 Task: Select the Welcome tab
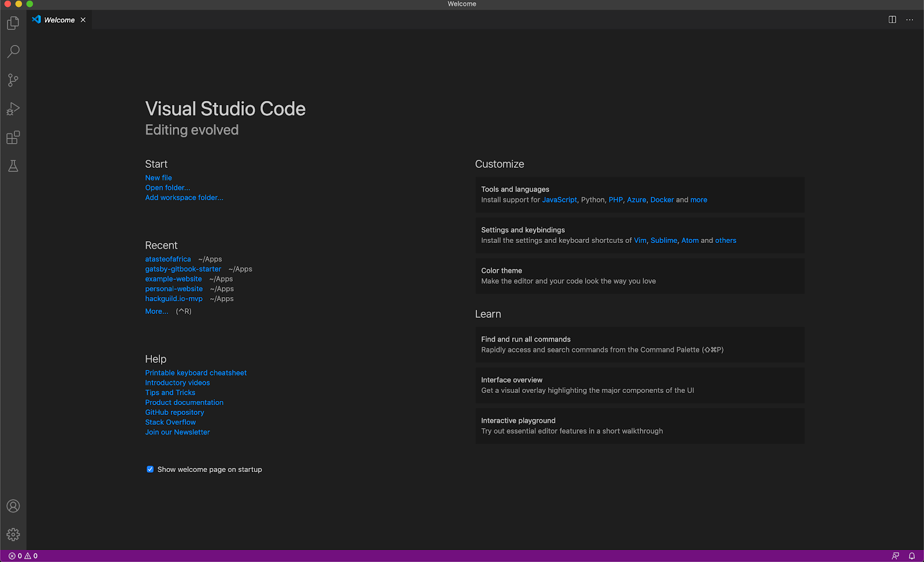(59, 20)
